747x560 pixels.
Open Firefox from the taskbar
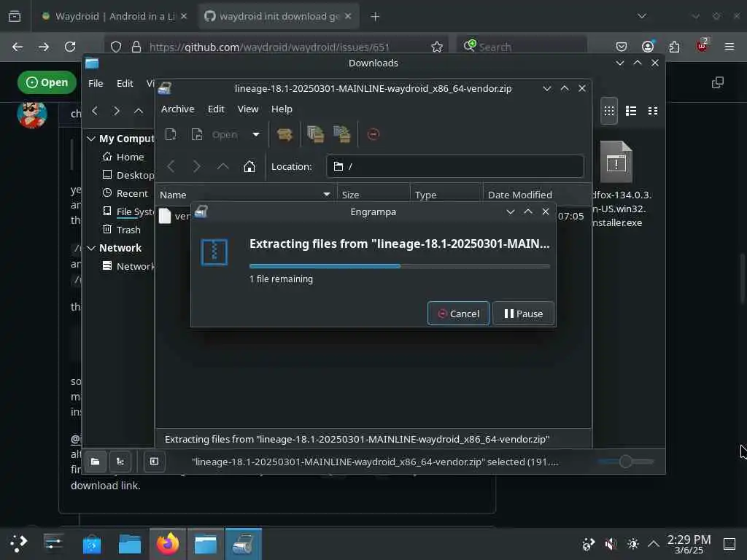point(167,544)
